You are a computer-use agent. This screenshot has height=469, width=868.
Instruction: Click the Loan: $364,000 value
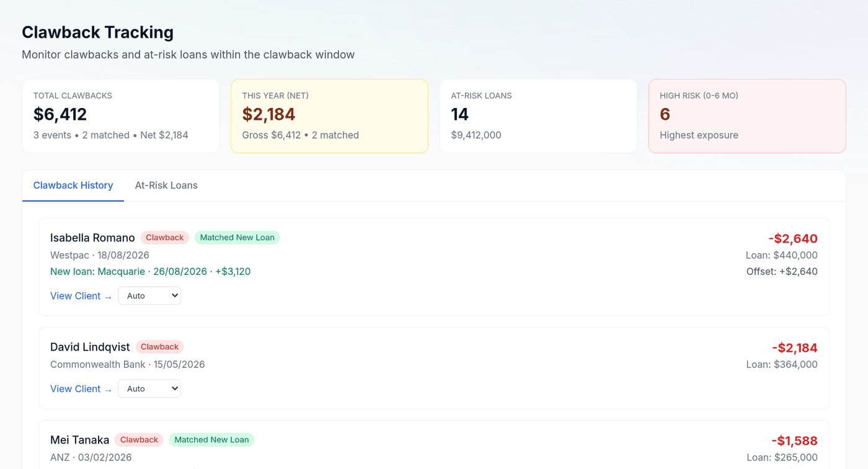[782, 364]
